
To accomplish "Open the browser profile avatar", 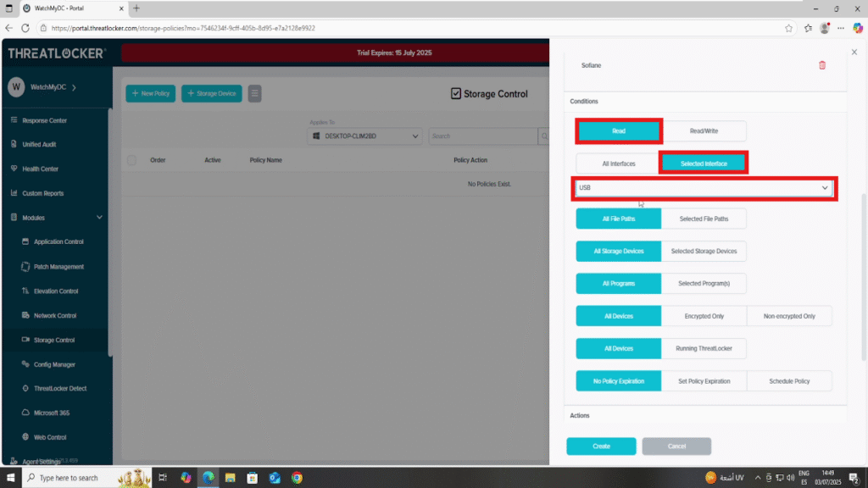I will (x=824, y=28).
